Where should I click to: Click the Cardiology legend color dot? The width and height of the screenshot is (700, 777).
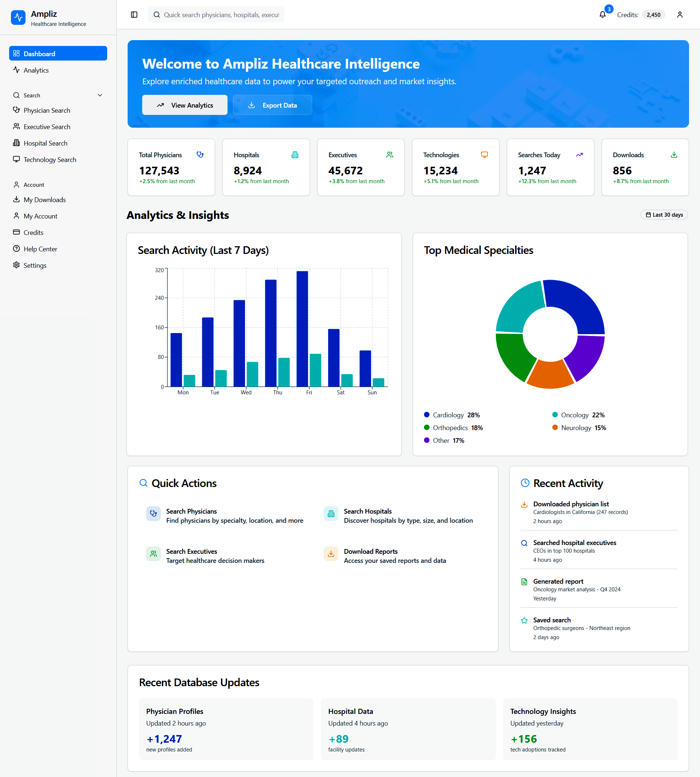point(427,414)
